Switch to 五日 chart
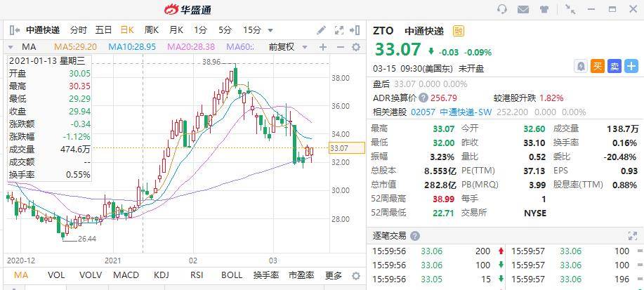Viewport: 644px width, 290px height. pyautogui.click(x=103, y=30)
